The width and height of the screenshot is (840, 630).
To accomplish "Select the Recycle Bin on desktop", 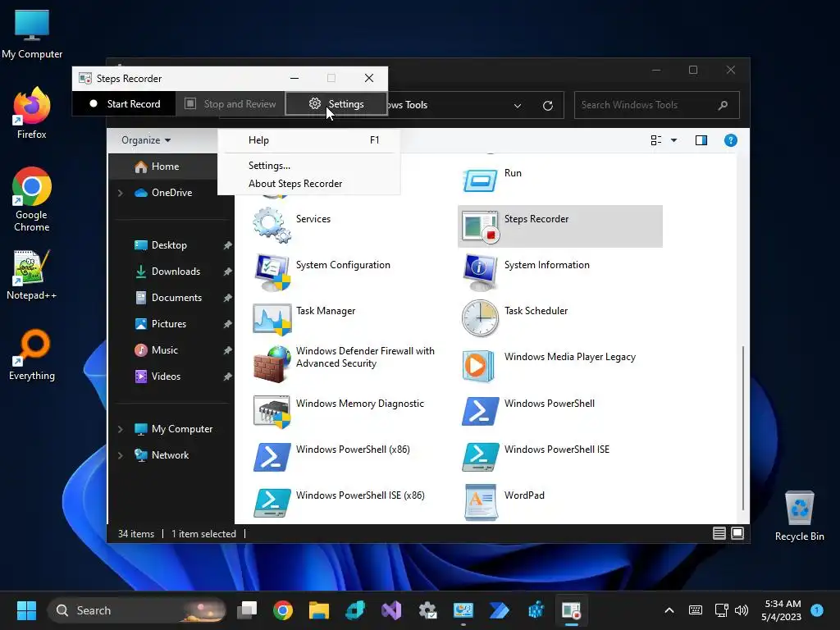I will pyautogui.click(x=799, y=516).
